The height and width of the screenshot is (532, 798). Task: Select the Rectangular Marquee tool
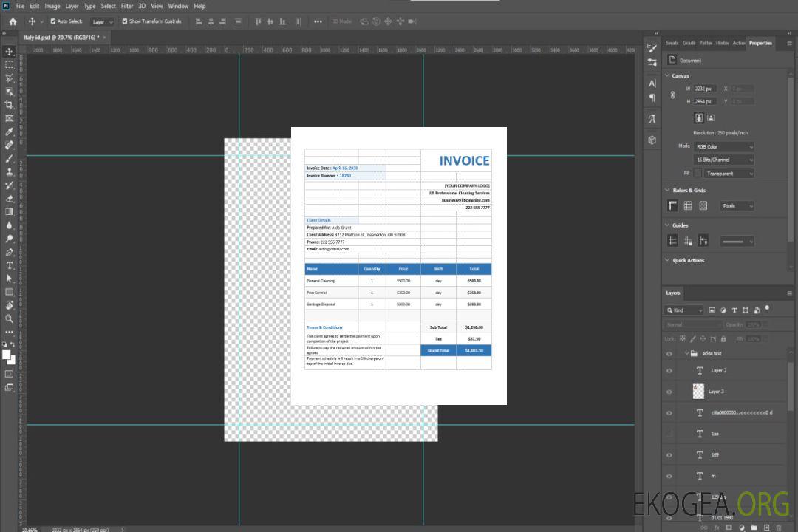point(9,65)
